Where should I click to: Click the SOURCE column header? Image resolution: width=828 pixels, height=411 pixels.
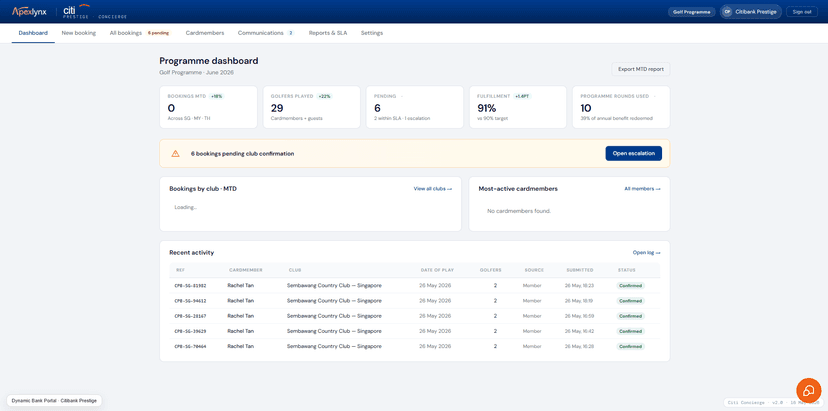534,270
